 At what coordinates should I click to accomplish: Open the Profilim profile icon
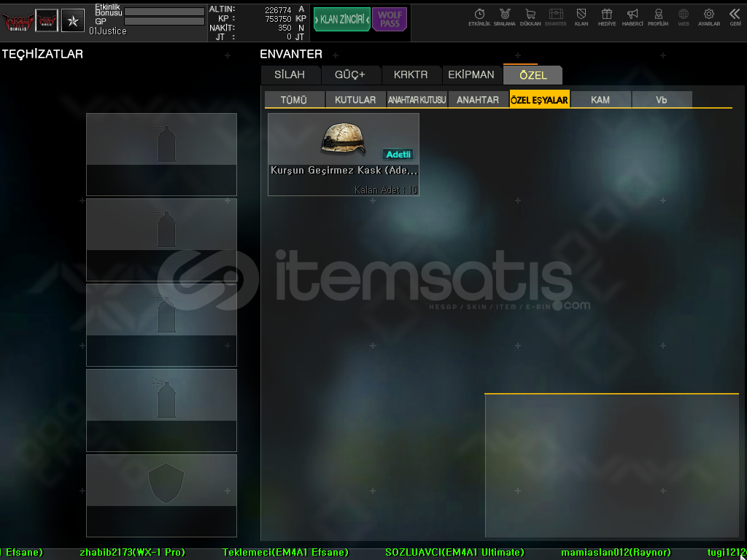(658, 17)
